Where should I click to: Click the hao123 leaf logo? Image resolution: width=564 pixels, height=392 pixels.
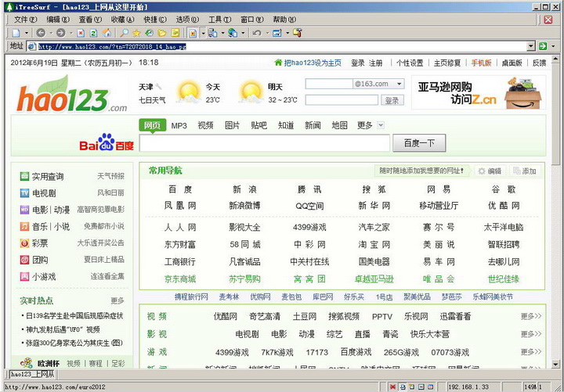tap(71, 94)
